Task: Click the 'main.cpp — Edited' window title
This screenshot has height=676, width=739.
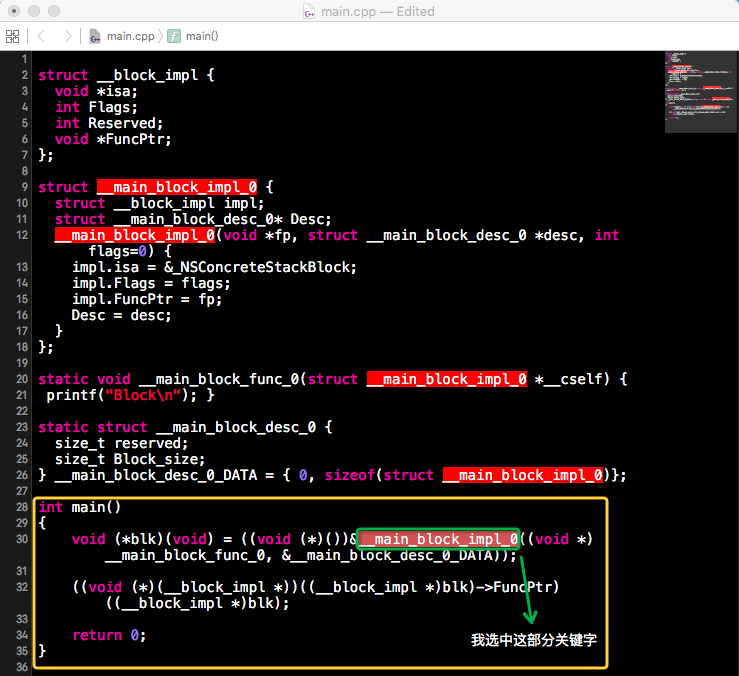Action: click(378, 11)
